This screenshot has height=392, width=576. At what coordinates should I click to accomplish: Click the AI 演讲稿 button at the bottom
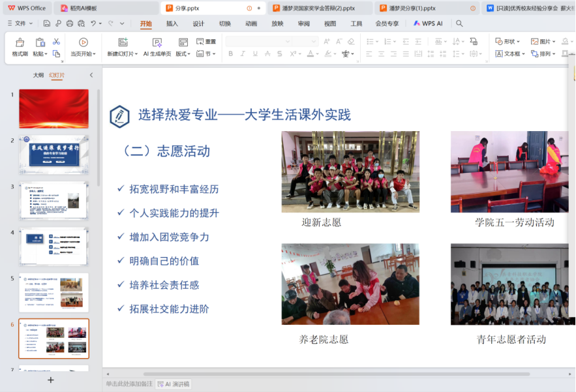174,384
